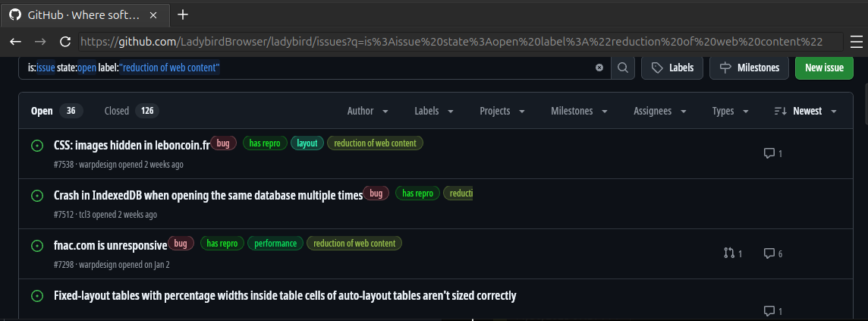Screen dimensions: 868x321
Task: Click the search magnifier icon button
Action: (x=622, y=68)
